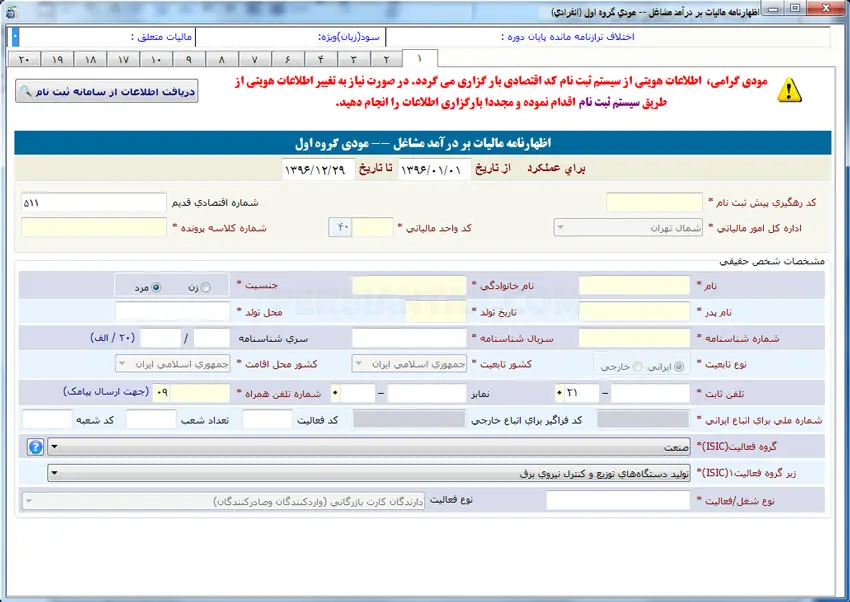
Task: Open the اداره کل امور مالیاتی dropdown
Action: click(628, 228)
